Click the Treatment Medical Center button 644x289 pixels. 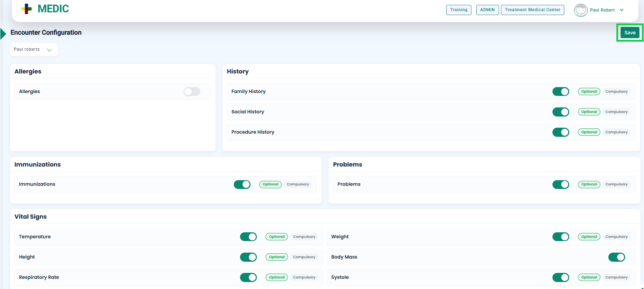click(x=532, y=10)
